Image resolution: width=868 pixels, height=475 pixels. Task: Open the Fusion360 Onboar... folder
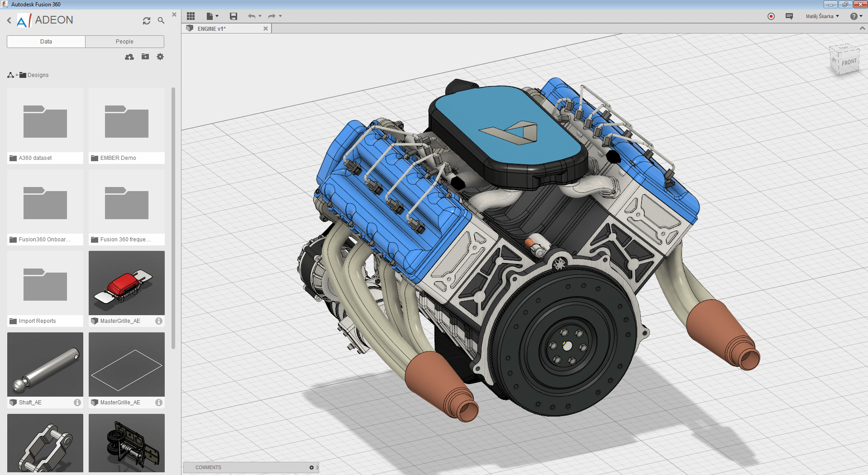(45, 207)
